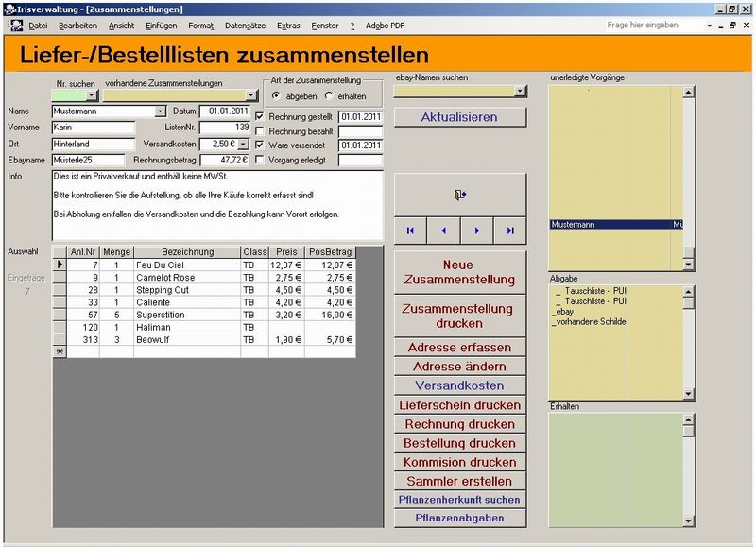
Task: Open the '?' help menu
Action: pyautogui.click(x=352, y=26)
